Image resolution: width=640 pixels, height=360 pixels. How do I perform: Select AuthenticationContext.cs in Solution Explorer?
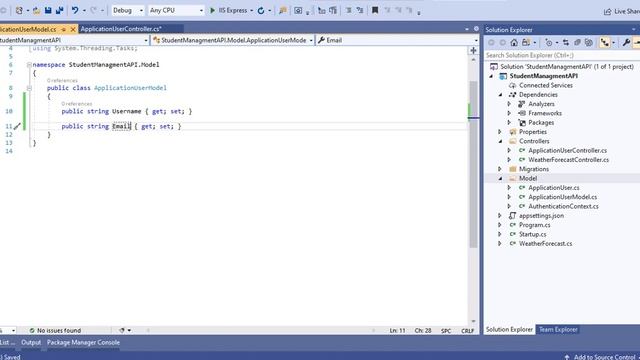coord(563,207)
